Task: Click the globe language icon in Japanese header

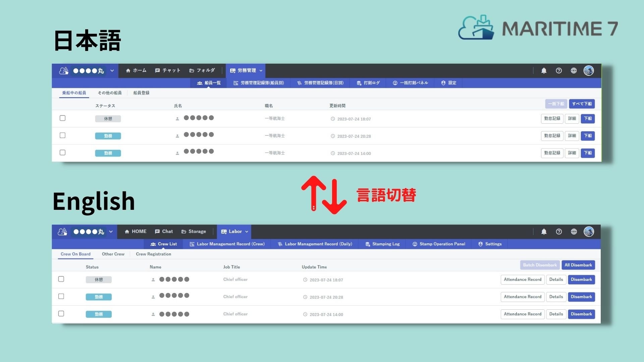Action: [574, 71]
